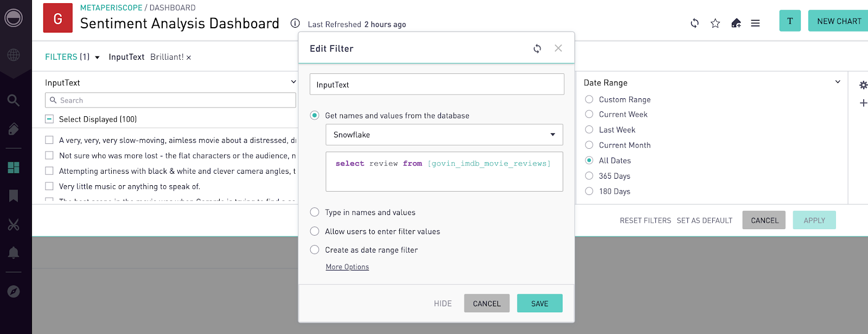Check 'Not sure who was more lost' review

click(x=49, y=155)
